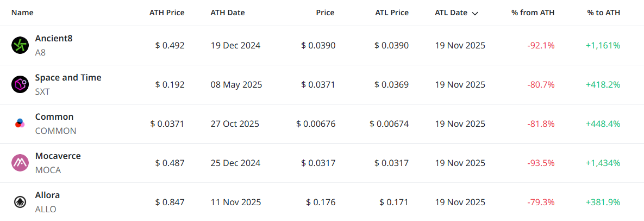Click the Space and Time coin icon
Image resolution: width=644 pixels, height=221 pixels.
coord(20,84)
